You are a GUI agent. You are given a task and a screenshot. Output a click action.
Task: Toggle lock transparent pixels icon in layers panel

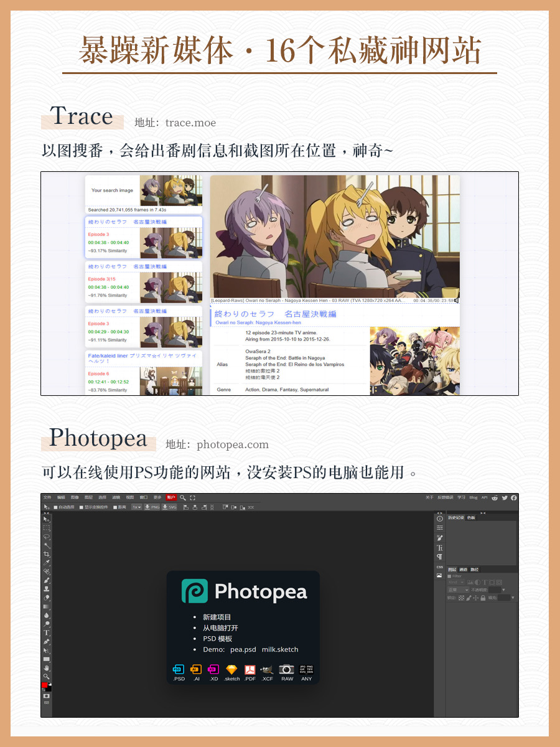(x=461, y=598)
